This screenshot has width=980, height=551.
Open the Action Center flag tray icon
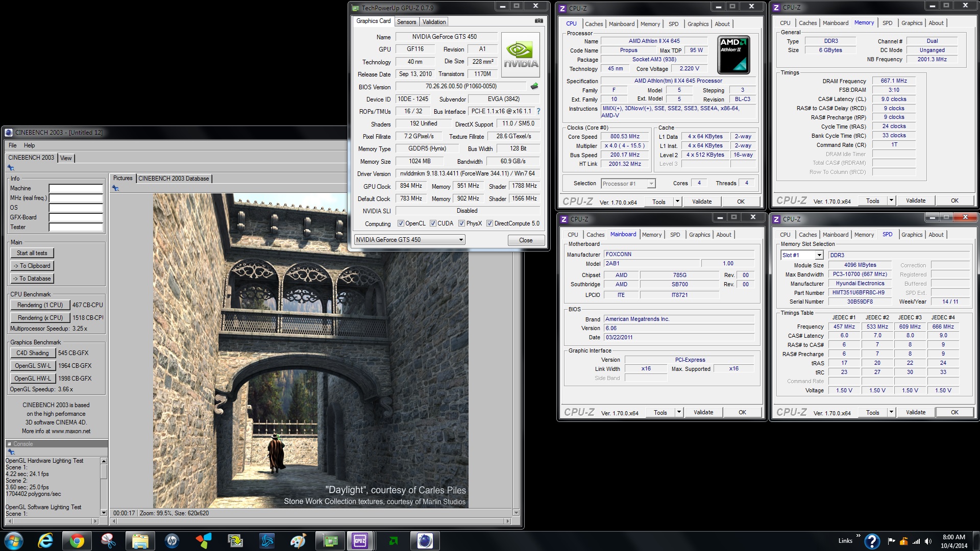[891, 541]
